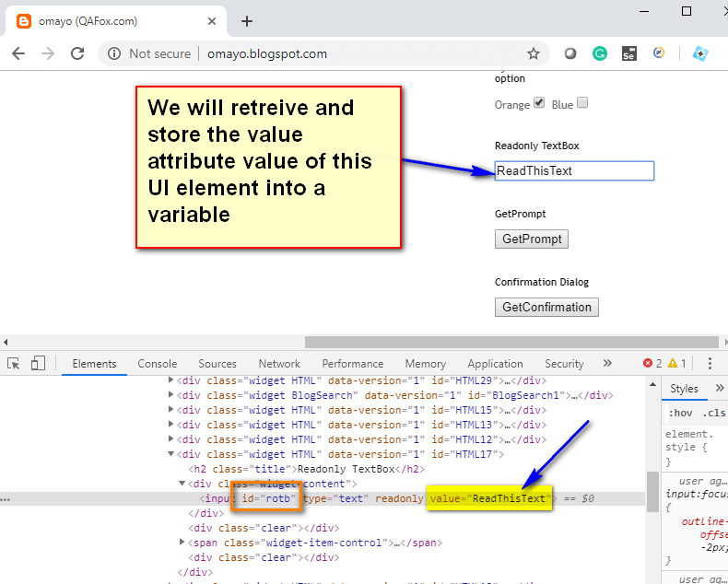Screen dimensions: 728x584
Task: Expand the HTML15 widget div
Action: click(x=170, y=410)
